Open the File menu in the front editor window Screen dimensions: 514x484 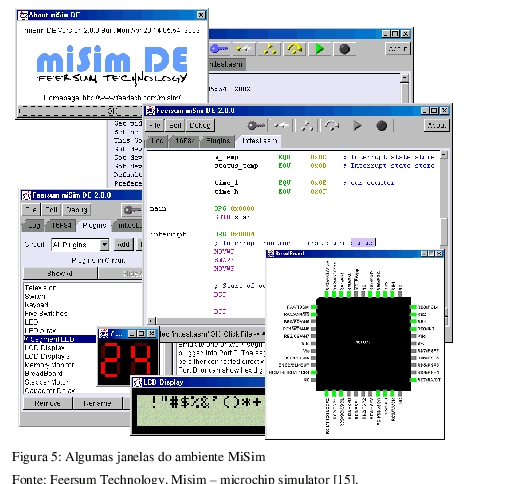tap(155, 125)
